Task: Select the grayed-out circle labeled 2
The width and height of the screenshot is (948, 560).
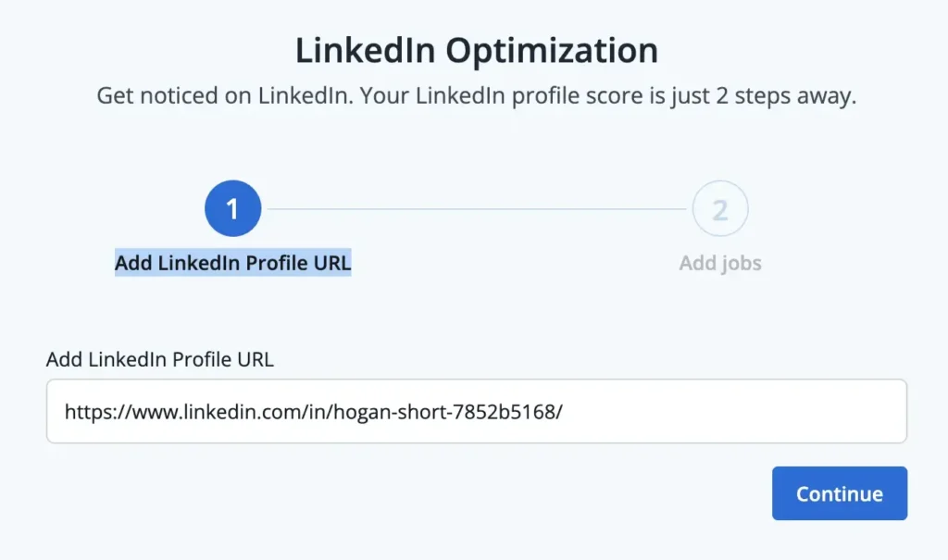Action: tap(720, 207)
